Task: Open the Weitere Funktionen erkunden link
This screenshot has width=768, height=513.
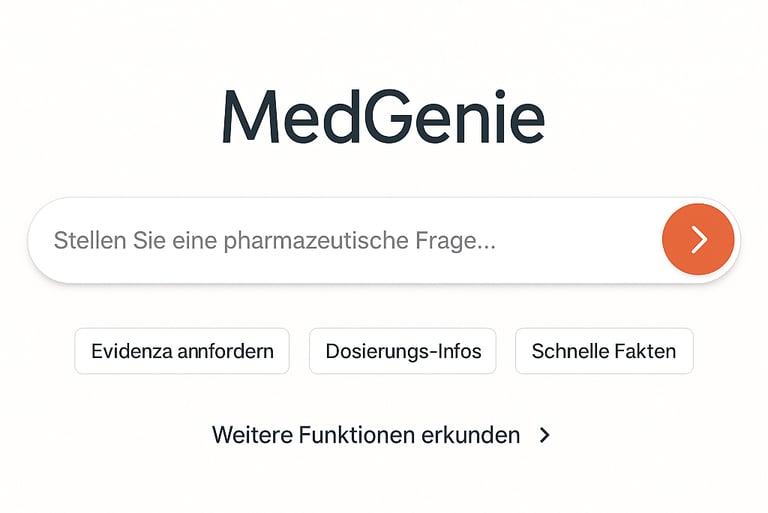Action: click(x=366, y=435)
